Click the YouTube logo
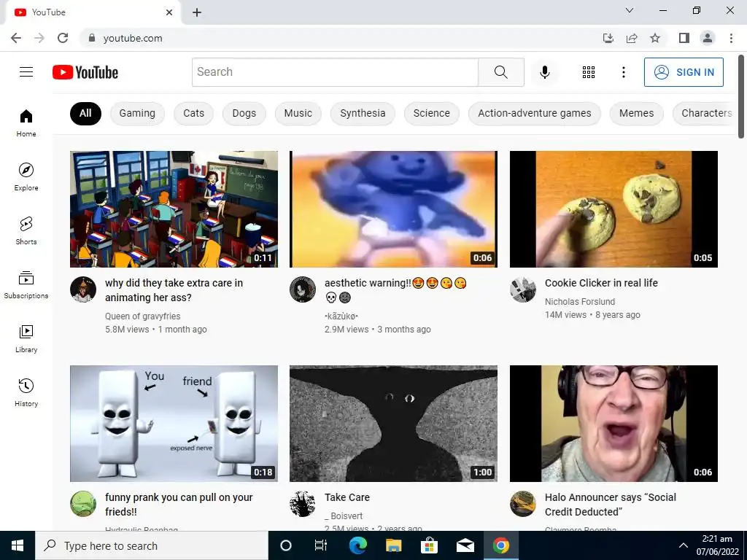This screenshot has height=560, width=747. click(x=85, y=72)
